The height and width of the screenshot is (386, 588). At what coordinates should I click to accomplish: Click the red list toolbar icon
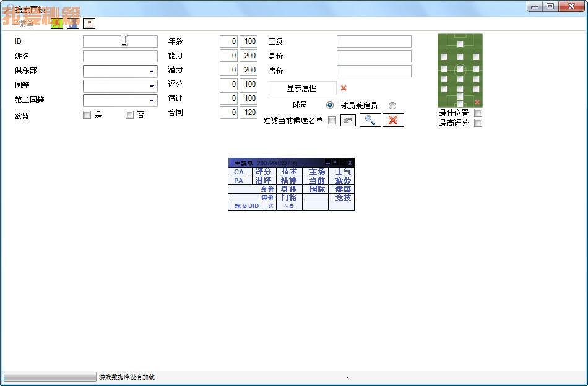point(89,24)
